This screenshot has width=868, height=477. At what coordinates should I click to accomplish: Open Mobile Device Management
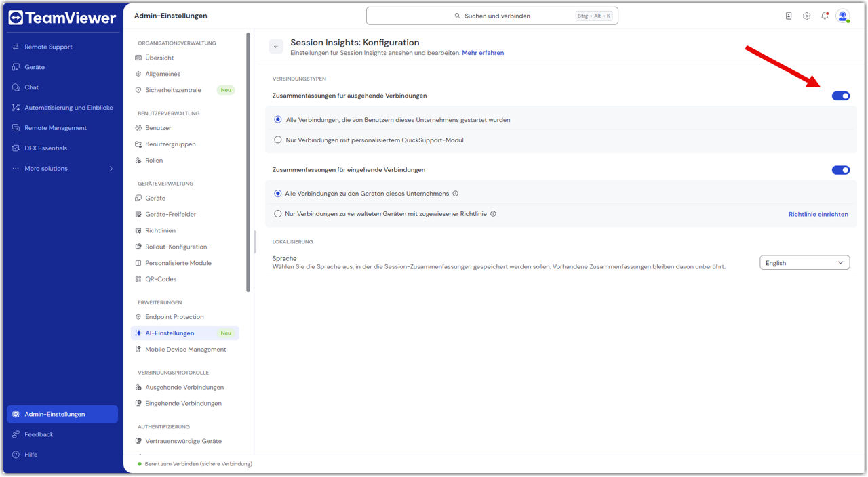click(x=184, y=350)
